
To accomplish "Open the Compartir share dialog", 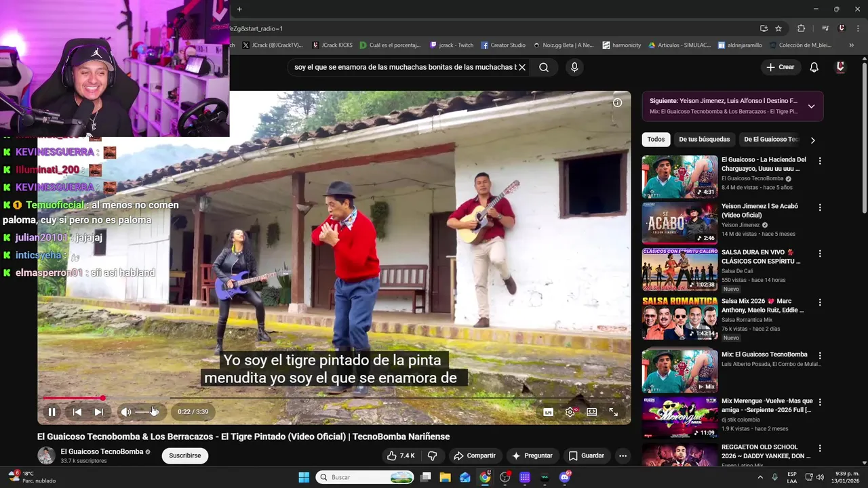I will pyautogui.click(x=475, y=455).
